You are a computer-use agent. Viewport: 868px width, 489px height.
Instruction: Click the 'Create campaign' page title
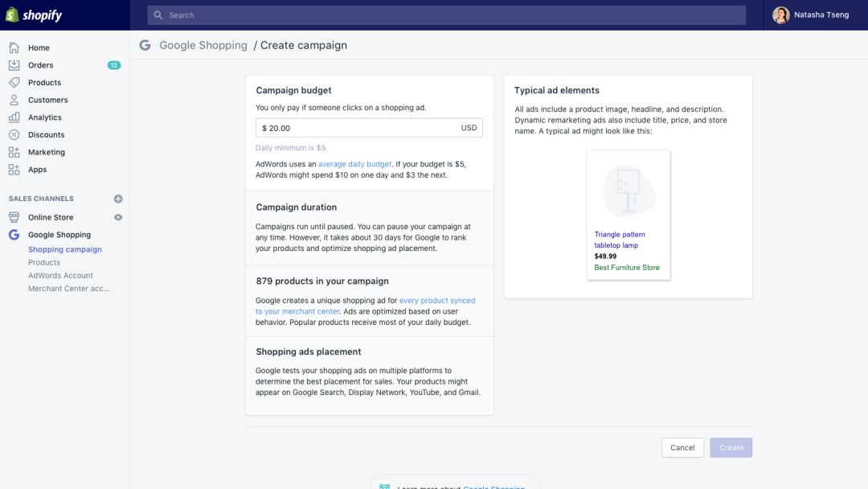pos(303,45)
